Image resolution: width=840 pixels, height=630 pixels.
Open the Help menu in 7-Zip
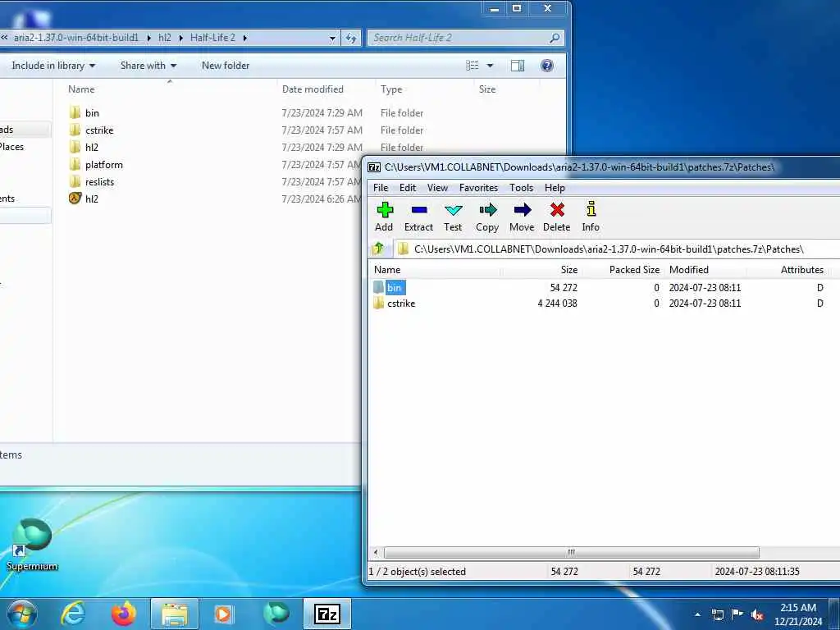555,188
